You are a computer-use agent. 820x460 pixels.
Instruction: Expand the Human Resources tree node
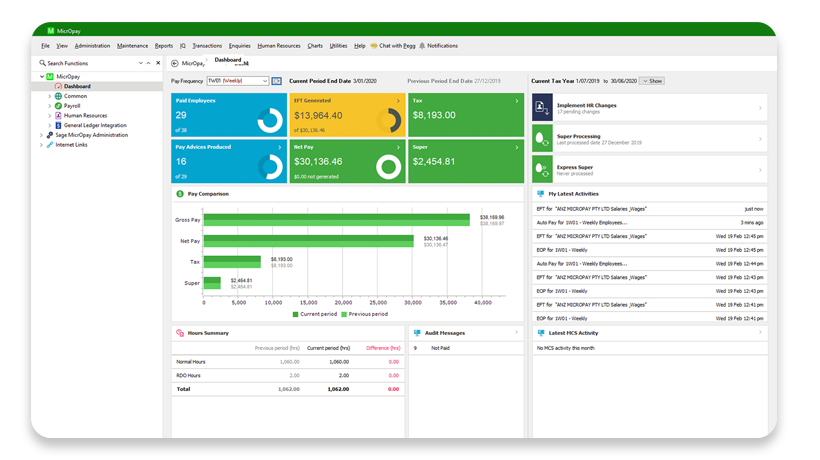tap(50, 116)
